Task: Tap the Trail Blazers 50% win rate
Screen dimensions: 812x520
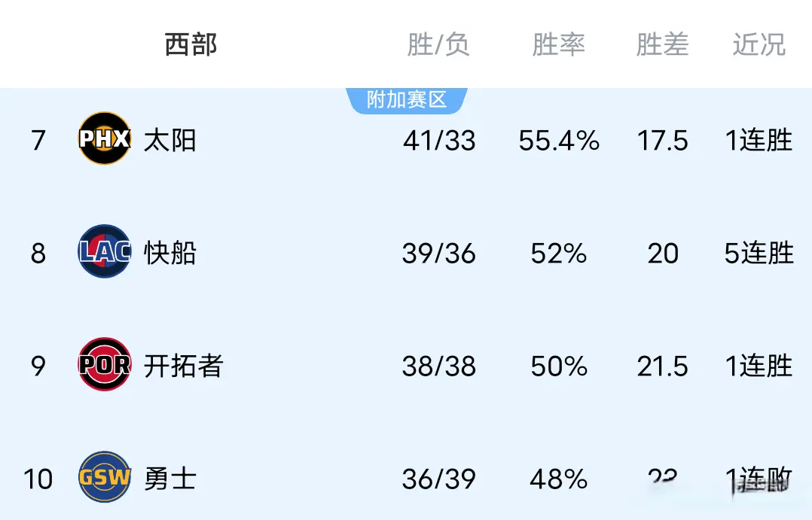Action: 558,366
